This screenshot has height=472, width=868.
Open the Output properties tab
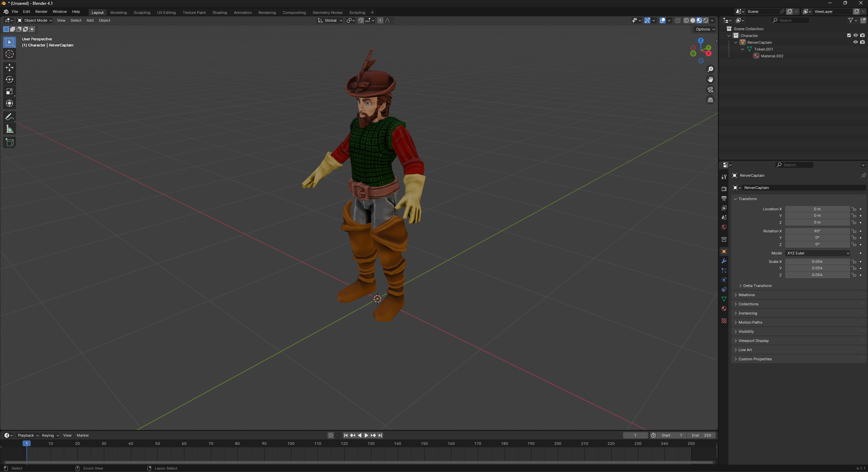pyautogui.click(x=724, y=198)
